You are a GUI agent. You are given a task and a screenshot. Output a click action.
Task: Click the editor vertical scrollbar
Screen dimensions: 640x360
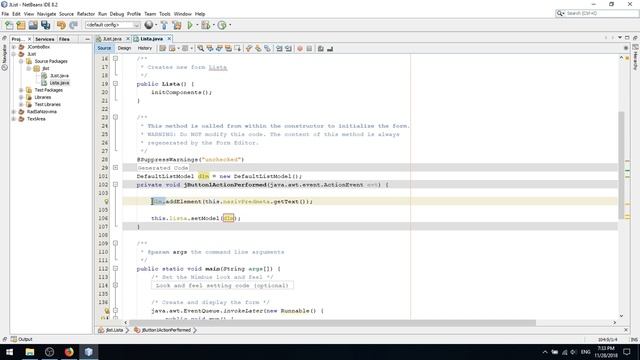click(x=621, y=164)
